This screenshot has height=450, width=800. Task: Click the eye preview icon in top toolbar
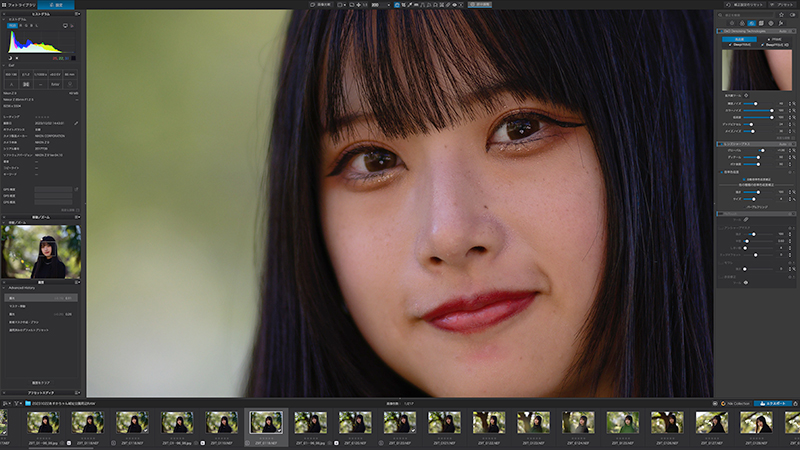click(x=454, y=5)
